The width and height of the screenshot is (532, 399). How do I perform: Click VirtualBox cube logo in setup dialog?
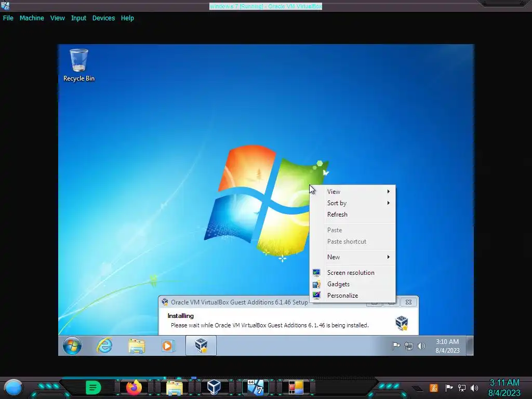point(402,323)
